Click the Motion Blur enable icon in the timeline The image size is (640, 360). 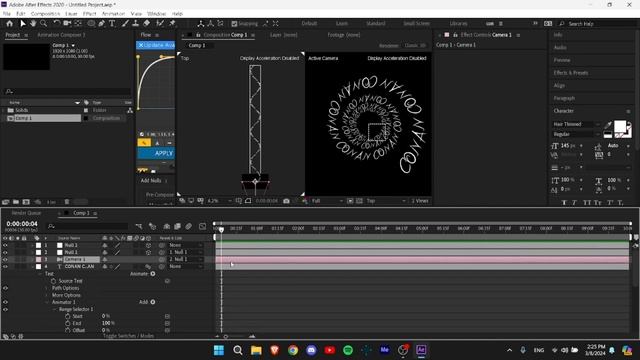[x=189, y=226]
